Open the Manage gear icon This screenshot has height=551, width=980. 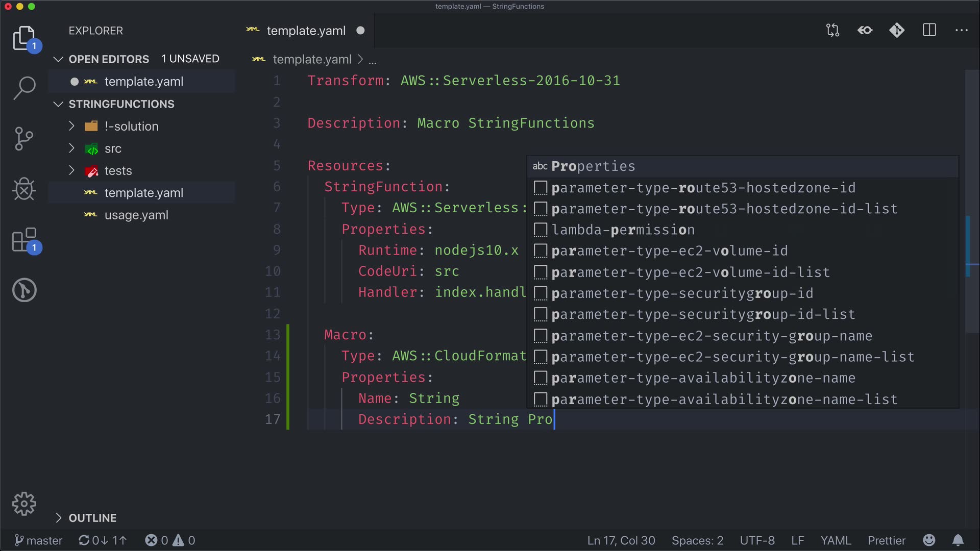pyautogui.click(x=24, y=504)
